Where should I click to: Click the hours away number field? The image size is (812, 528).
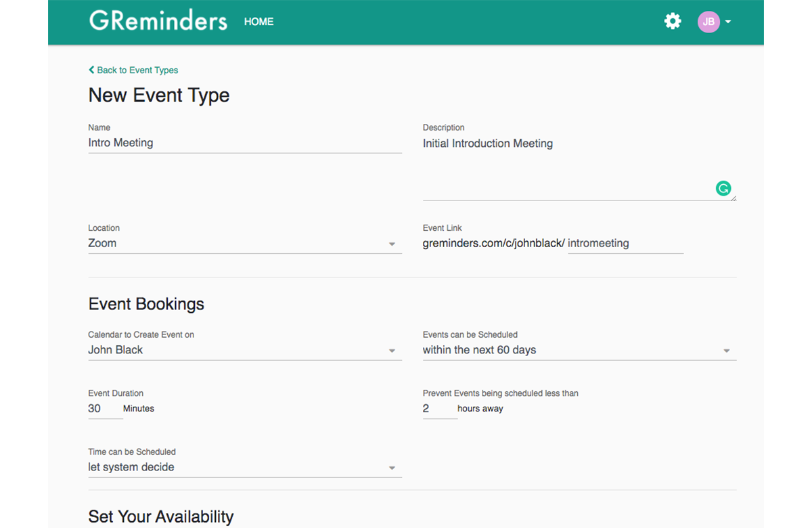pos(440,409)
